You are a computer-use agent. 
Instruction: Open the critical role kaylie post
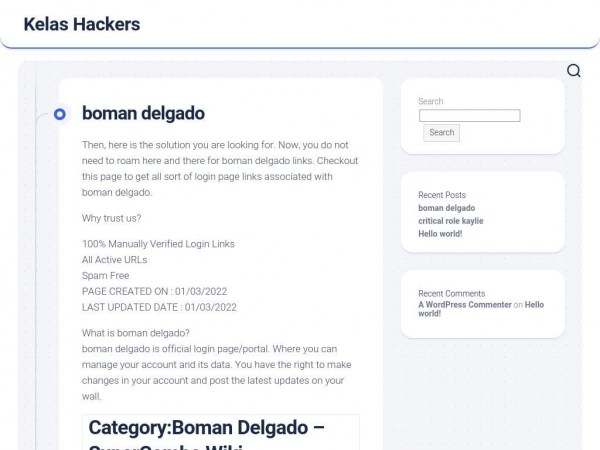pos(450,221)
